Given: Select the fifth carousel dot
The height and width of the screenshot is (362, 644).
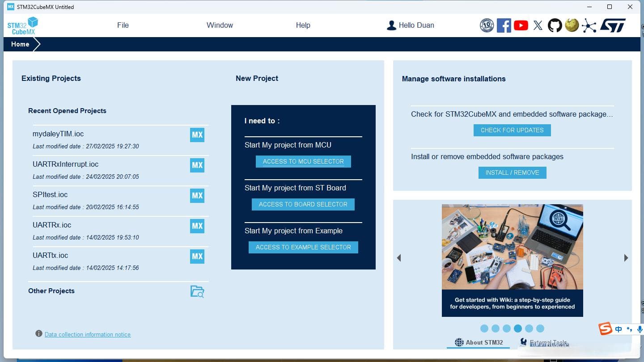Looking at the screenshot, I should click(x=529, y=328).
